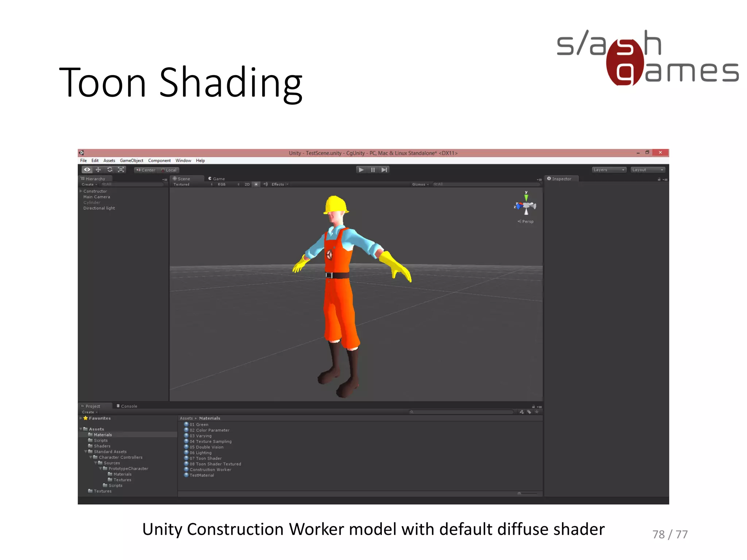Toggle 2D scene view mode
This screenshot has width=747, height=560.
pos(247,184)
